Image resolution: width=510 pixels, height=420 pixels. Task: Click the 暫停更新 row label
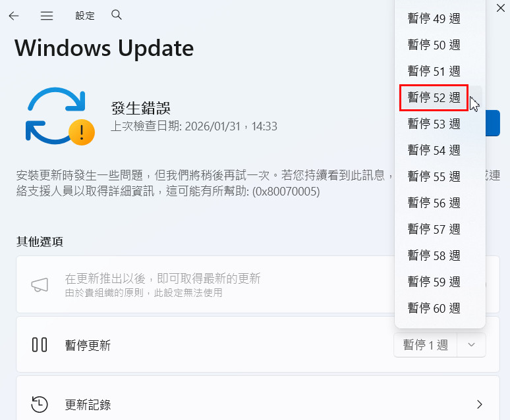click(88, 345)
